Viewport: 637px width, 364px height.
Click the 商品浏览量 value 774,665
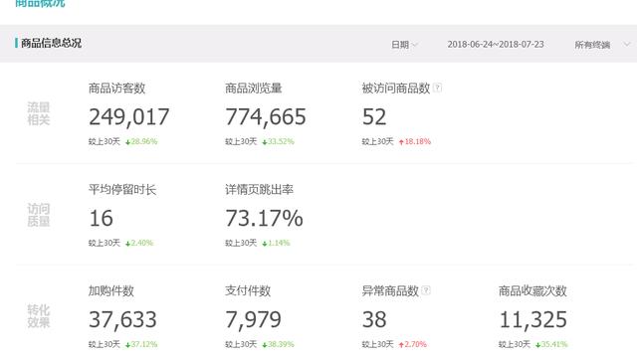point(266,117)
